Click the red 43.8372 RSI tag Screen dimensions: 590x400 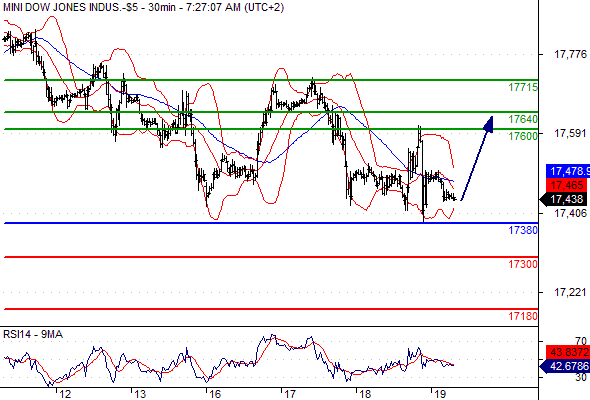click(x=568, y=352)
